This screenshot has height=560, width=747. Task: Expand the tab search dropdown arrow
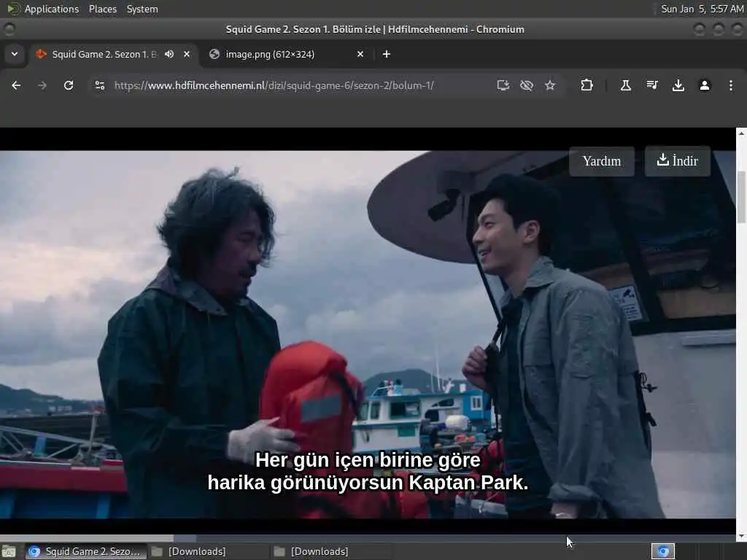pos(15,54)
